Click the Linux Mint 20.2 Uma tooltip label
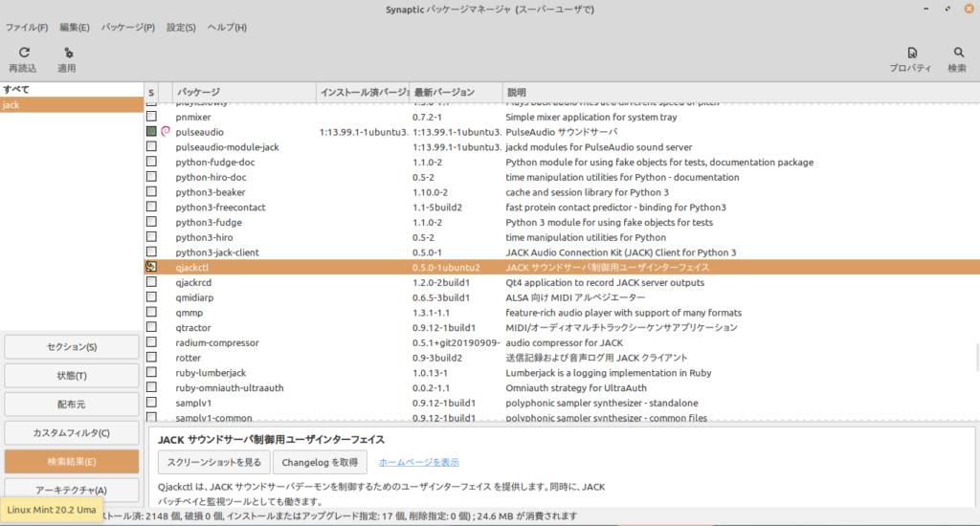The image size is (980, 526). pos(52,510)
